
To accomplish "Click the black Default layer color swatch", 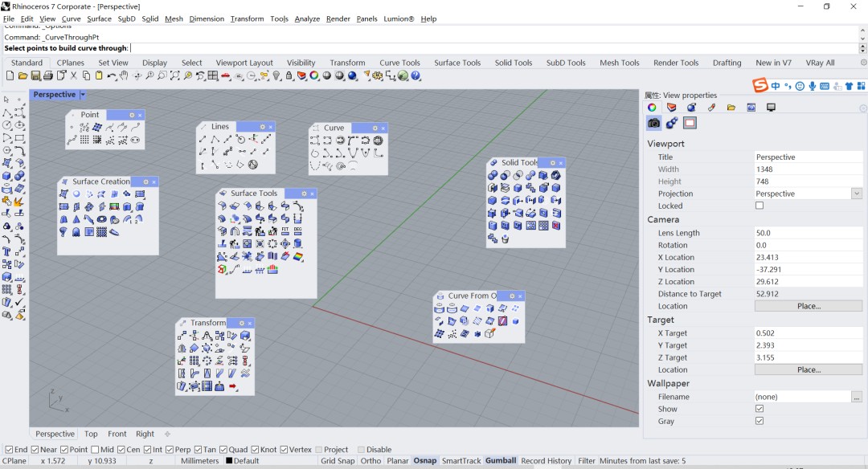I will click(x=229, y=461).
